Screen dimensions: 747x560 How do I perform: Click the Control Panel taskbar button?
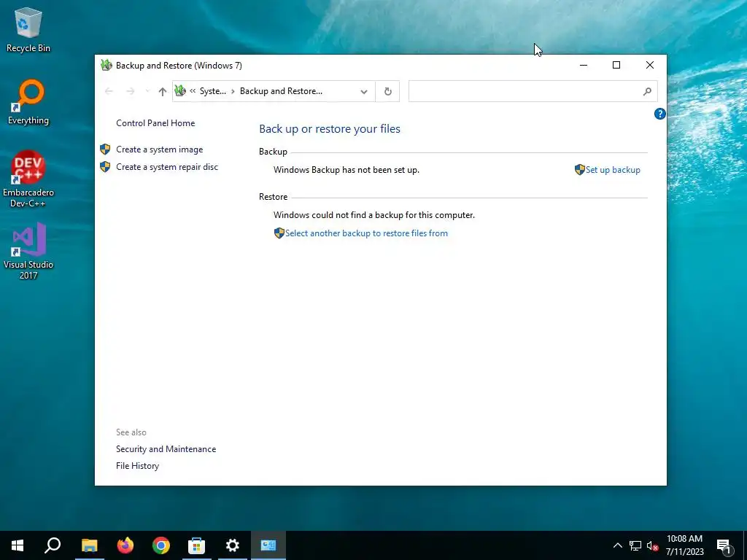click(268, 545)
